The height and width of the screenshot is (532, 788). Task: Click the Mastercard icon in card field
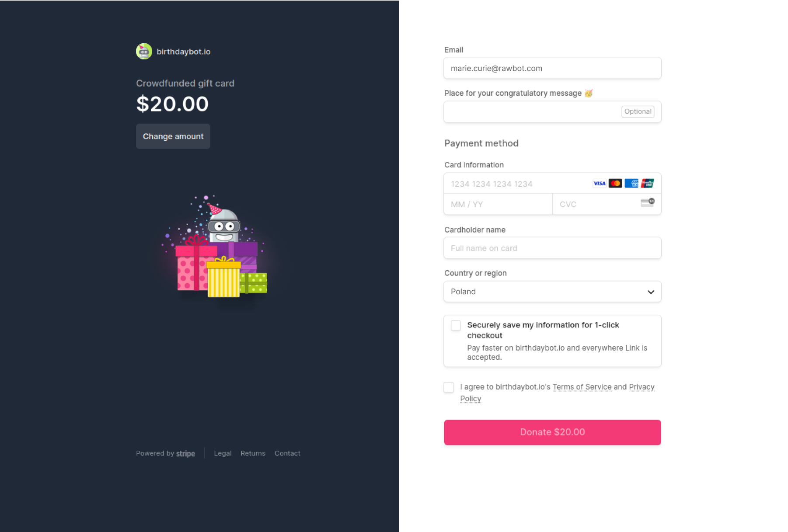(616, 183)
